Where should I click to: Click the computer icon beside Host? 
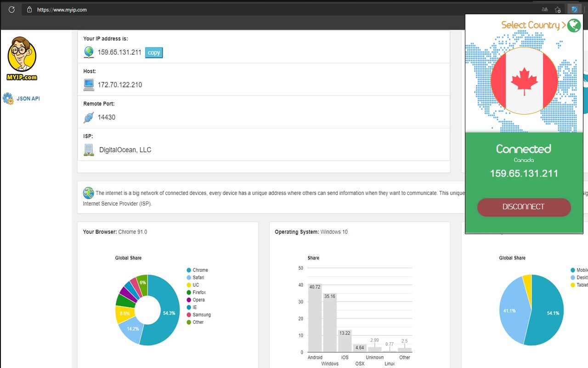89,85
